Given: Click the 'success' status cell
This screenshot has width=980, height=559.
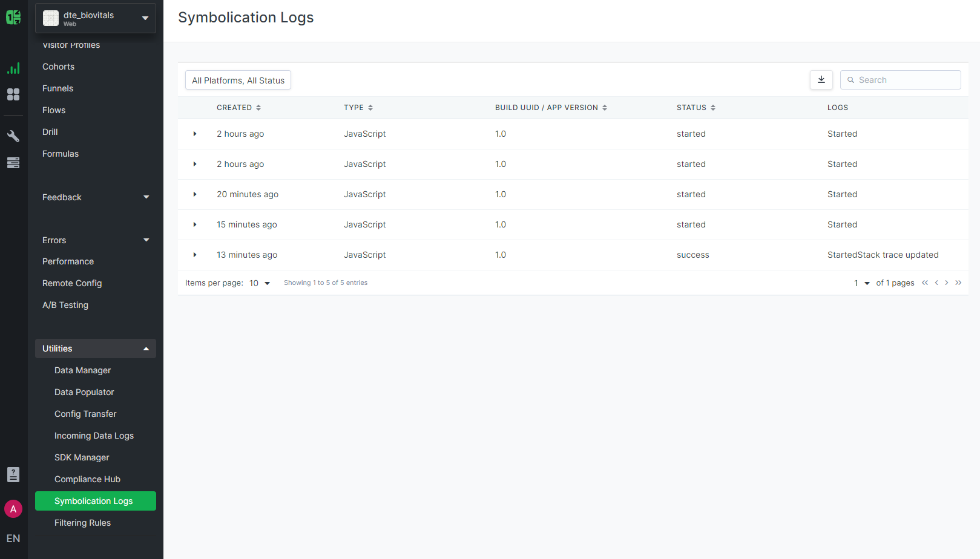Looking at the screenshot, I should click(692, 255).
